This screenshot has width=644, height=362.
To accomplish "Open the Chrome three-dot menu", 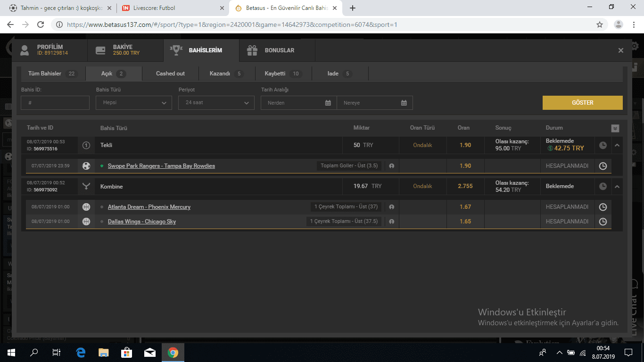I will [x=635, y=25].
